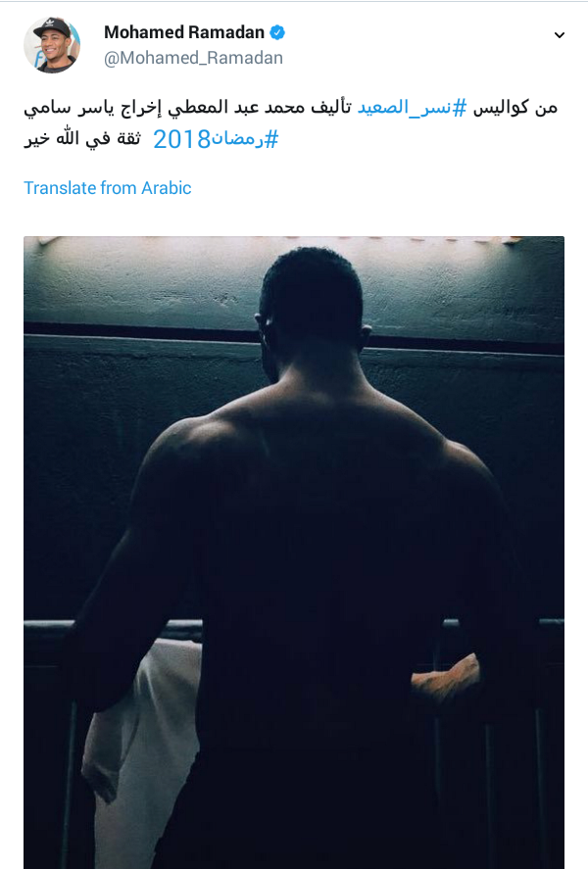Click the phrase ثقة في الله خير
This screenshot has width=588, height=869.
pos(82,139)
